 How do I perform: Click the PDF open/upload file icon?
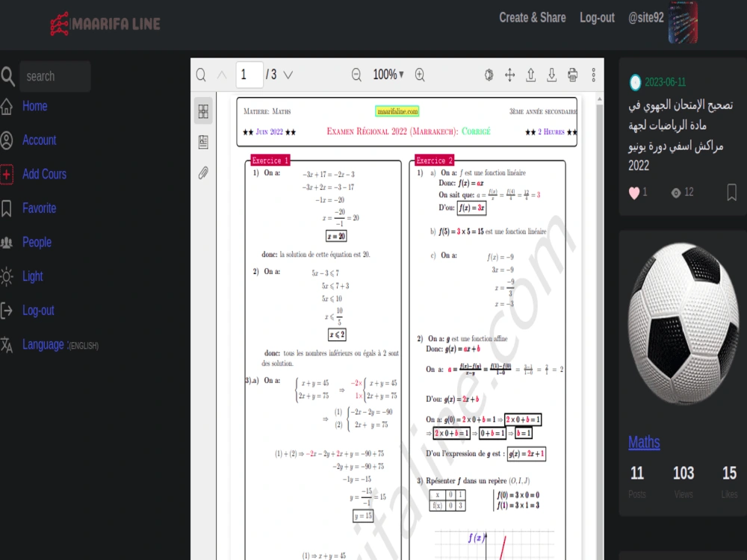click(x=530, y=75)
